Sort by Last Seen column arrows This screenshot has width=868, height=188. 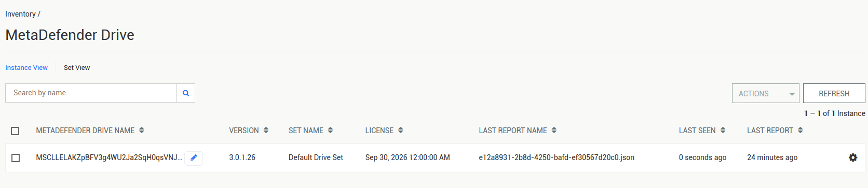pos(723,131)
